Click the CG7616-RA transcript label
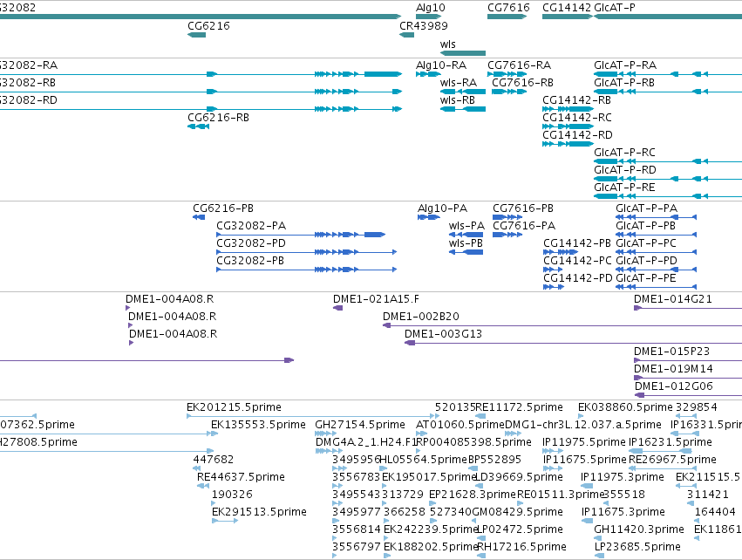This screenshot has width=742, height=560. coord(519,65)
